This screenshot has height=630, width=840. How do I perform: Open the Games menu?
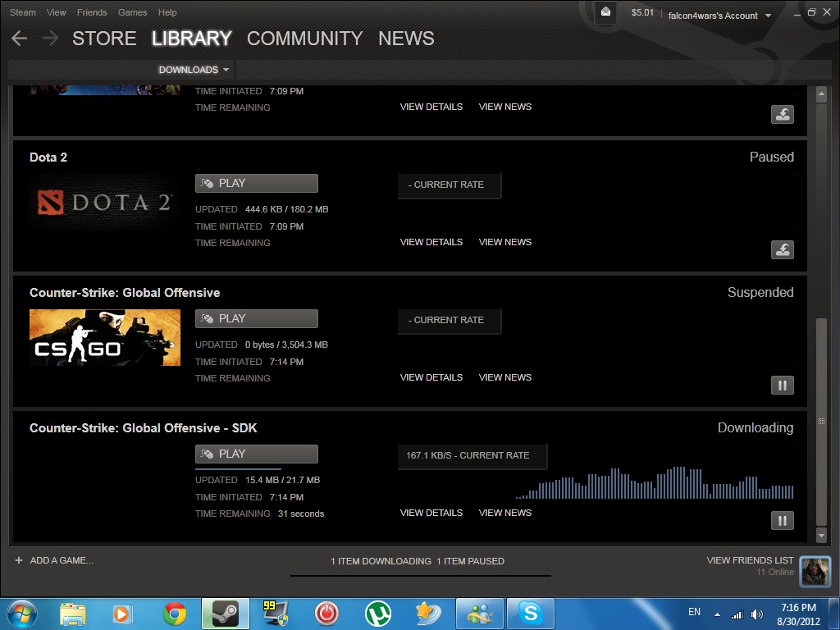132,12
